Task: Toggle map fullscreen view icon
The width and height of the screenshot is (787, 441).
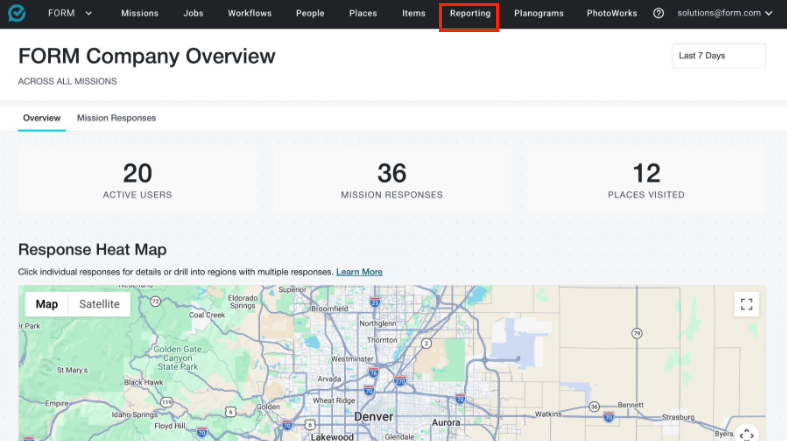Action: (x=746, y=304)
